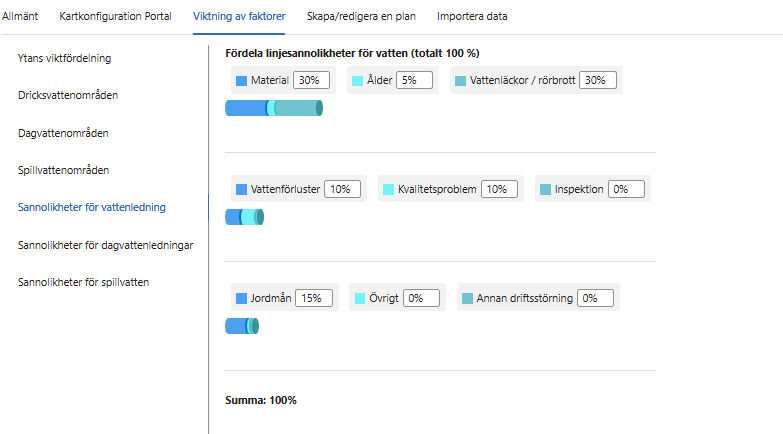Click the teal Vattenläckor / rörbrott swatch
The height and width of the screenshot is (434, 783).
point(459,80)
